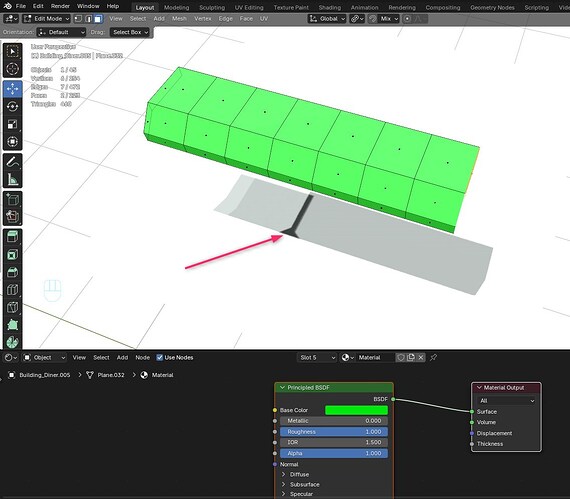
Task: Open the Select Box drag dropdown
Action: point(130,32)
